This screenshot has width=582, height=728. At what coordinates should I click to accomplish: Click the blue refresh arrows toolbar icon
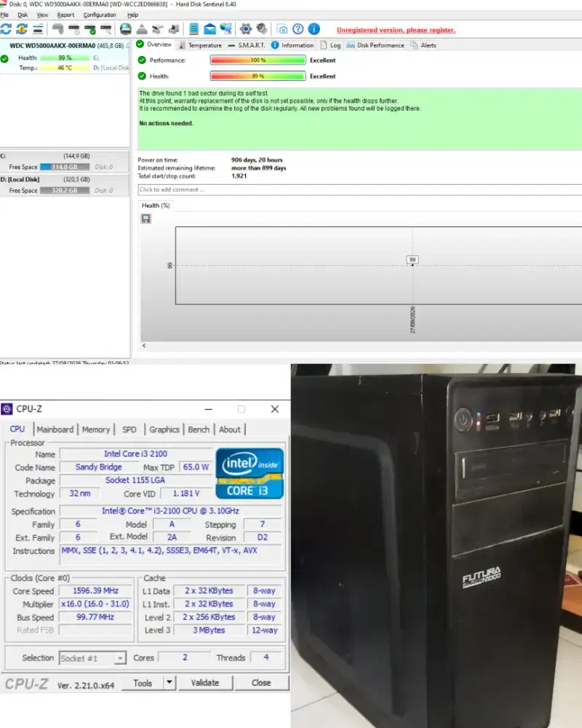point(6,29)
